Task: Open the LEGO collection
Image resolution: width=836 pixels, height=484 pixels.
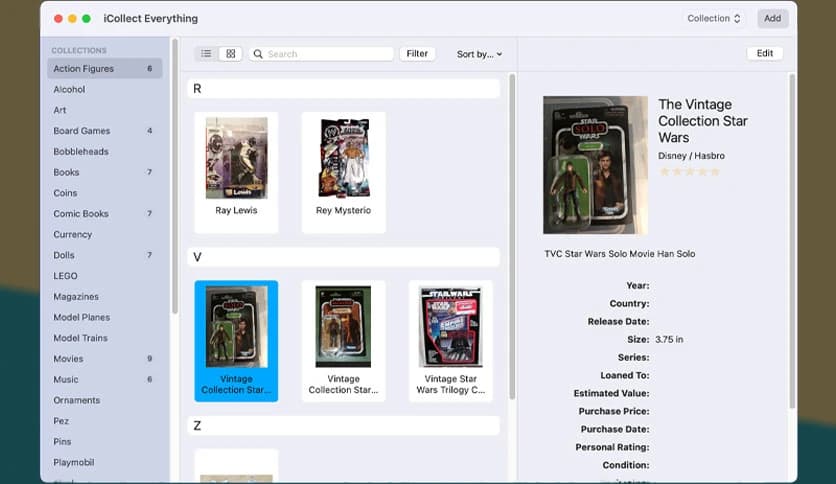Action: (x=104, y=276)
